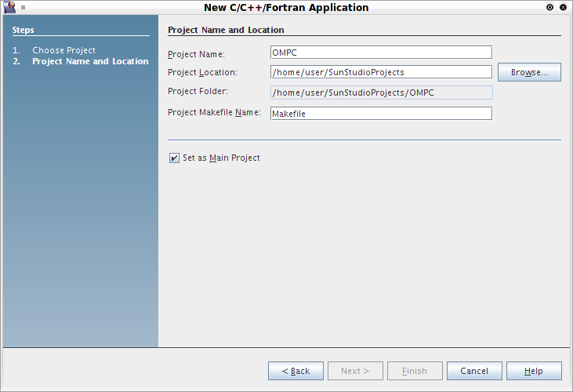Click the Project Location: label
This screenshot has height=392, width=573.
pyautogui.click(x=202, y=72)
